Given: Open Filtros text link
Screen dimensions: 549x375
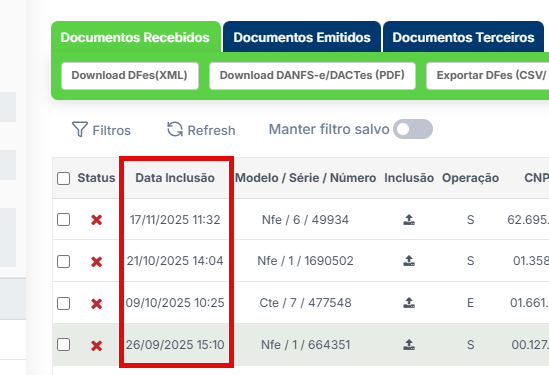Looking at the screenshot, I should pyautogui.click(x=111, y=131).
